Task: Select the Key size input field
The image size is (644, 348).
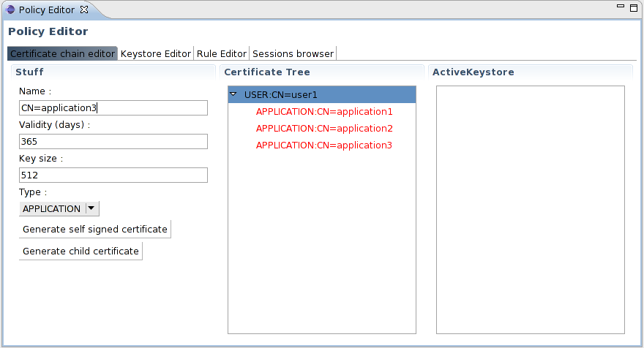Action: tap(113, 175)
